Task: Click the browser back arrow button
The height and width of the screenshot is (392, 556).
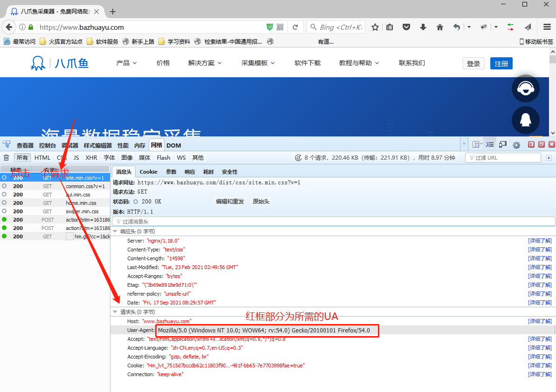Action: click(9, 27)
